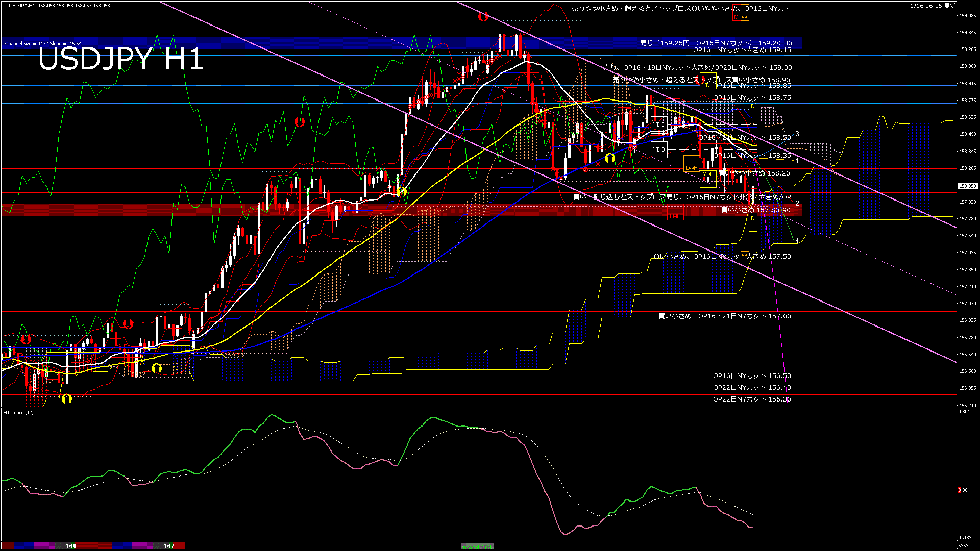Click the orange W pivot box

745,17
